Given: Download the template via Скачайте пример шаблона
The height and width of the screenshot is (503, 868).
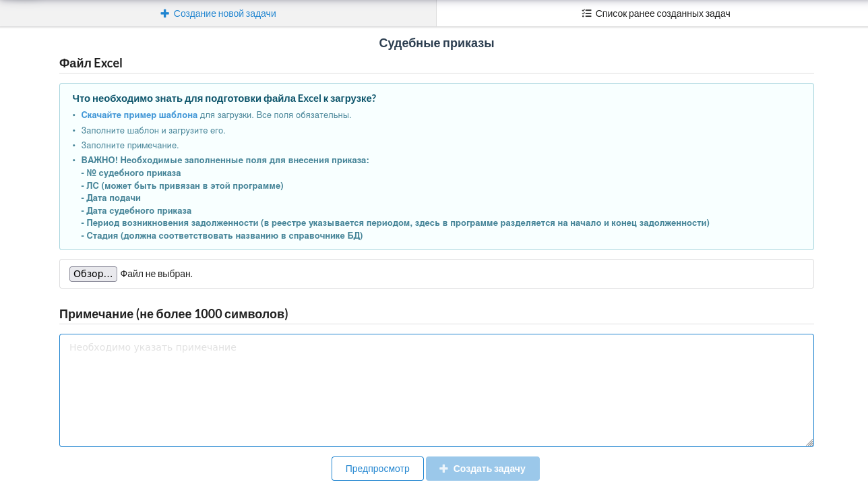Looking at the screenshot, I should click(139, 115).
